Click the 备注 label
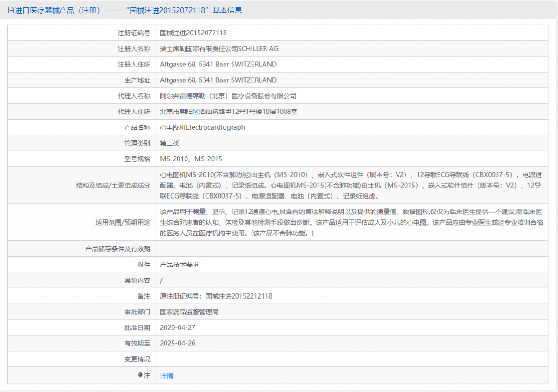 pyautogui.click(x=144, y=296)
